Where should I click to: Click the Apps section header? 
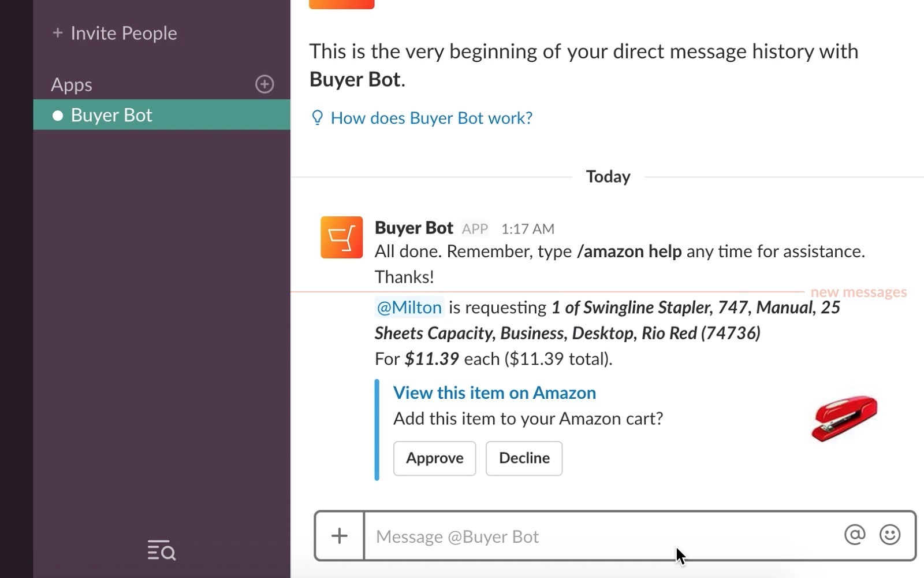tap(72, 85)
